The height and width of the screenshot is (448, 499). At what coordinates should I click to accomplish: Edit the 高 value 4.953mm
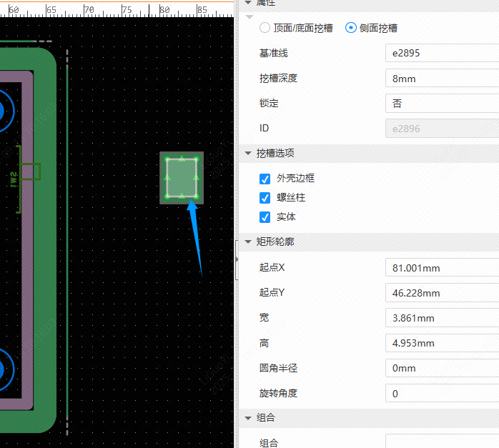pos(441,343)
